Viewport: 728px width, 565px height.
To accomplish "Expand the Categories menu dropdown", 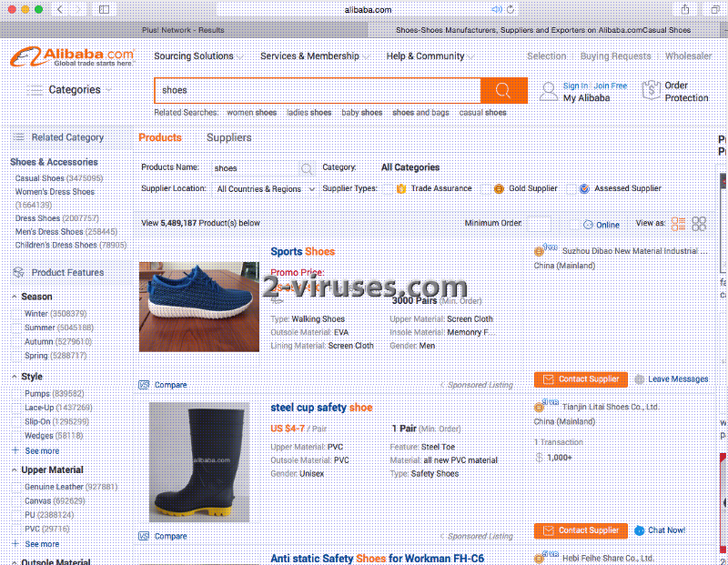I will tap(71, 90).
